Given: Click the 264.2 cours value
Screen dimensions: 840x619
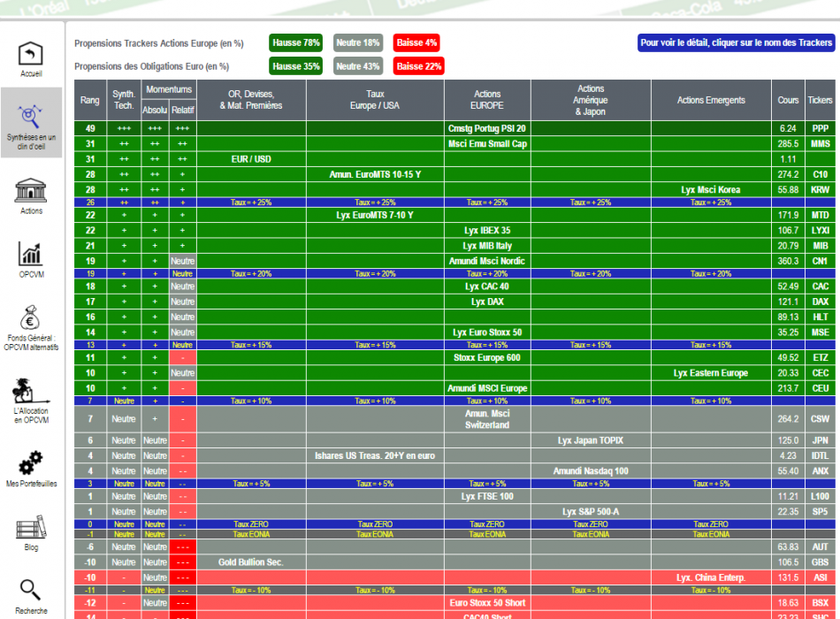Looking at the screenshot, I should point(788,419).
